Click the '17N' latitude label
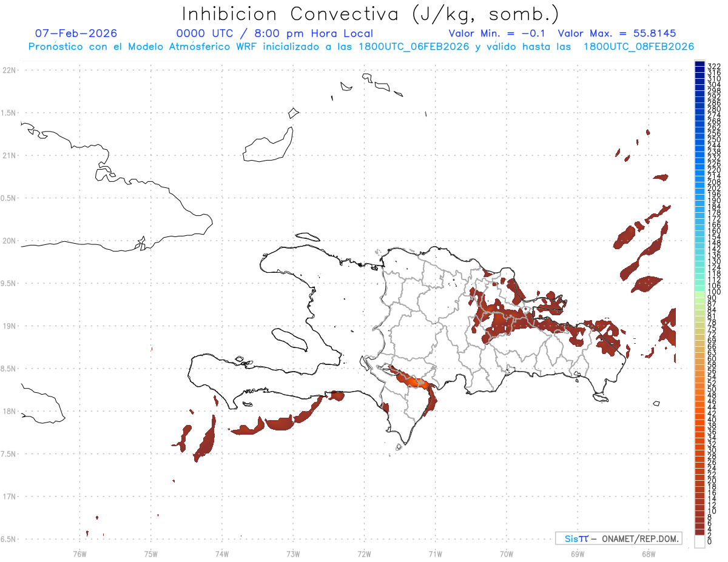728x562 pixels. (8, 497)
